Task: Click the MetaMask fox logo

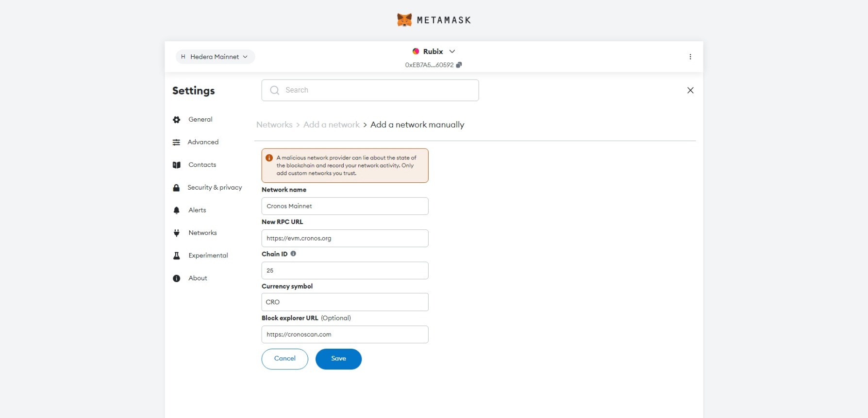Action: click(404, 20)
